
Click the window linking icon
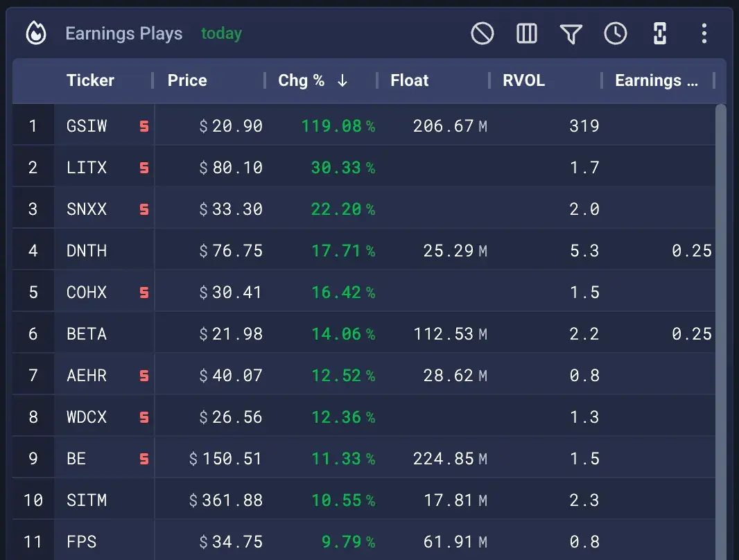660,33
